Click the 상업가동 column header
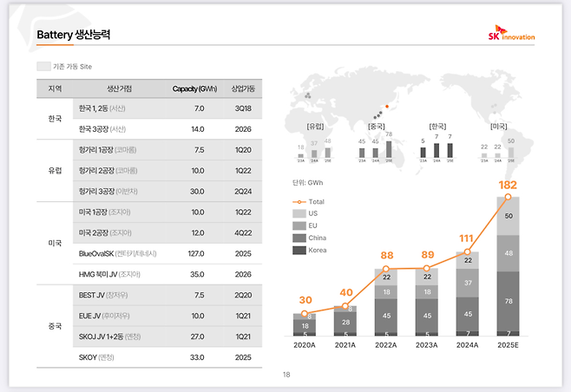This screenshot has height=392, width=571. click(x=242, y=89)
